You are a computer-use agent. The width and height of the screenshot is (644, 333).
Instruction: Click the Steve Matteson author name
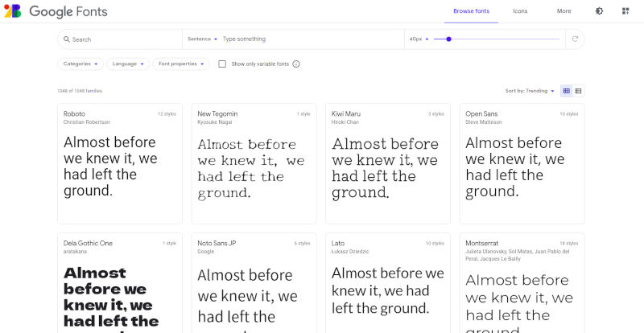coord(484,122)
